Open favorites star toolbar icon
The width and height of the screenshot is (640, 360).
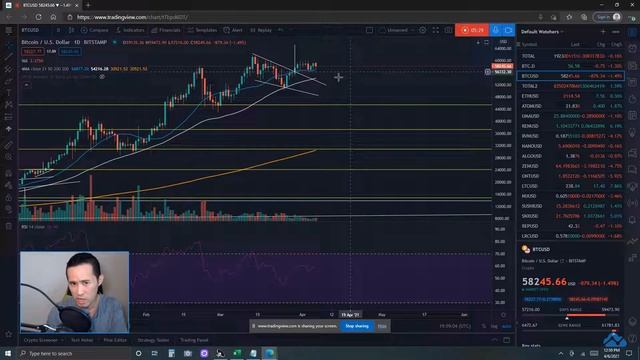point(9,334)
